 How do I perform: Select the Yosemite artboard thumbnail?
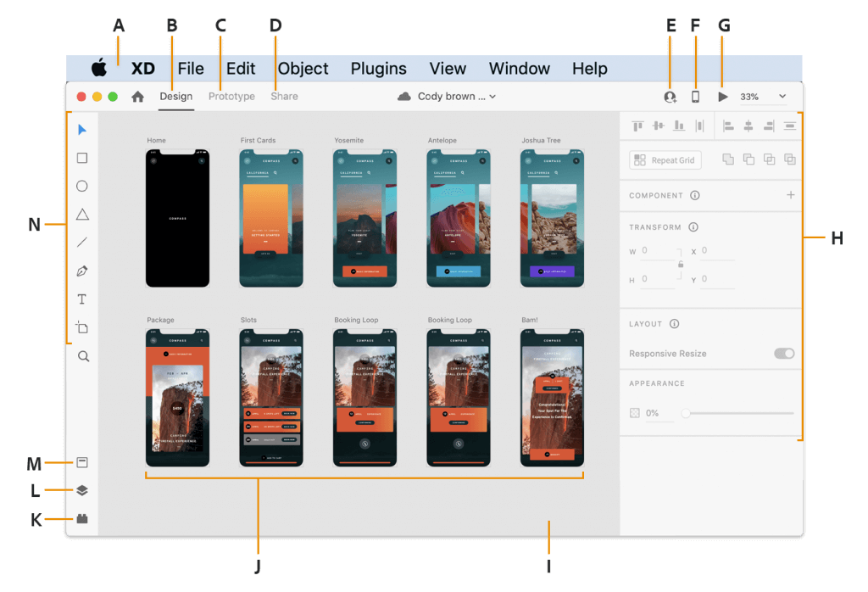364,218
